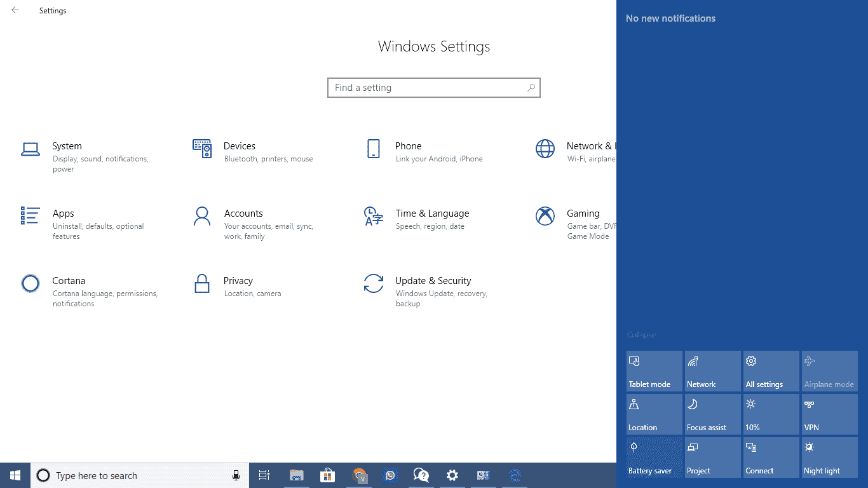This screenshot has height=488, width=868.
Task: Open Task View from the taskbar
Action: (x=264, y=475)
